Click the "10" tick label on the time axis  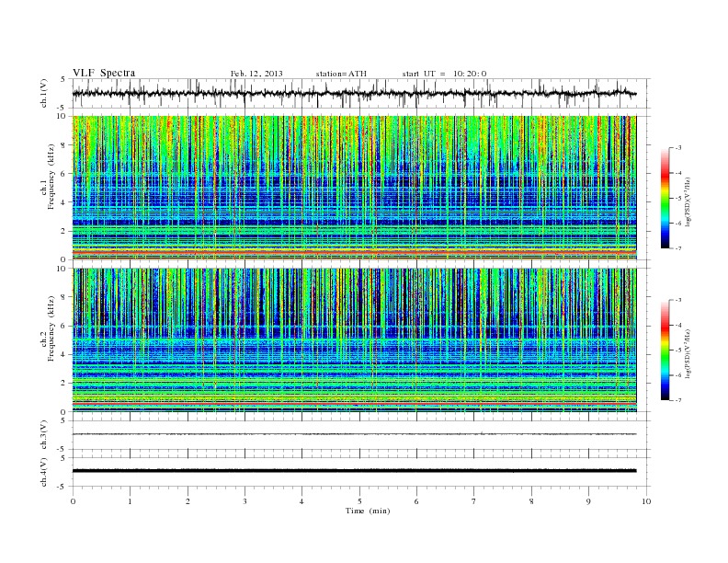click(646, 501)
